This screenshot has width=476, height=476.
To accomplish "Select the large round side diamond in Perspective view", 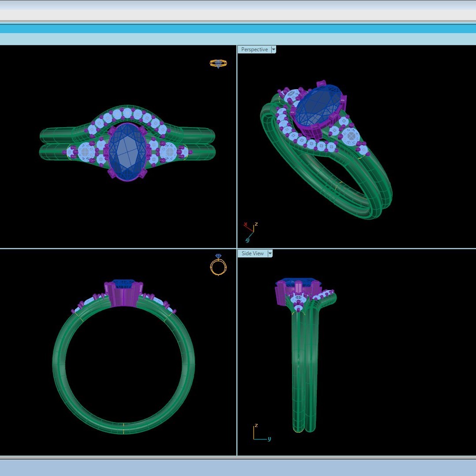I will pyautogui.click(x=351, y=136).
